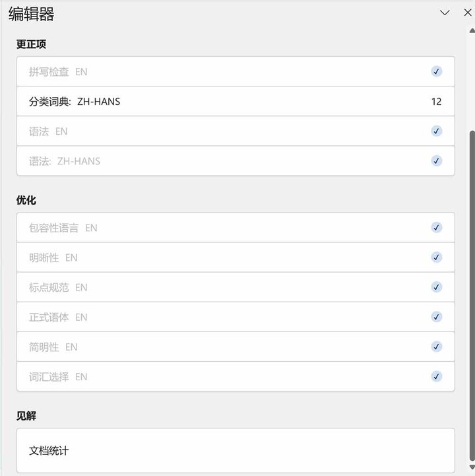This screenshot has height=476, width=475.
Task: Click checkmark icon for 简明性 EN
Action: 436,347
